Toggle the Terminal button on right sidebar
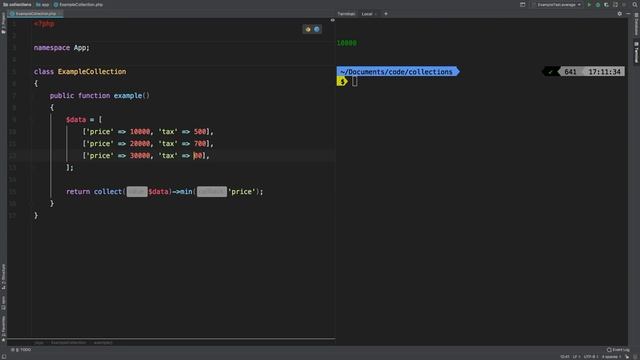This screenshot has height=360, width=640. coord(636,52)
